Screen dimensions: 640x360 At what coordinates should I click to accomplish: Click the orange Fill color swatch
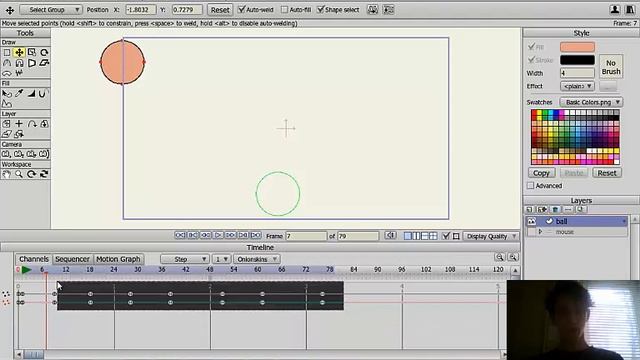coord(577,47)
